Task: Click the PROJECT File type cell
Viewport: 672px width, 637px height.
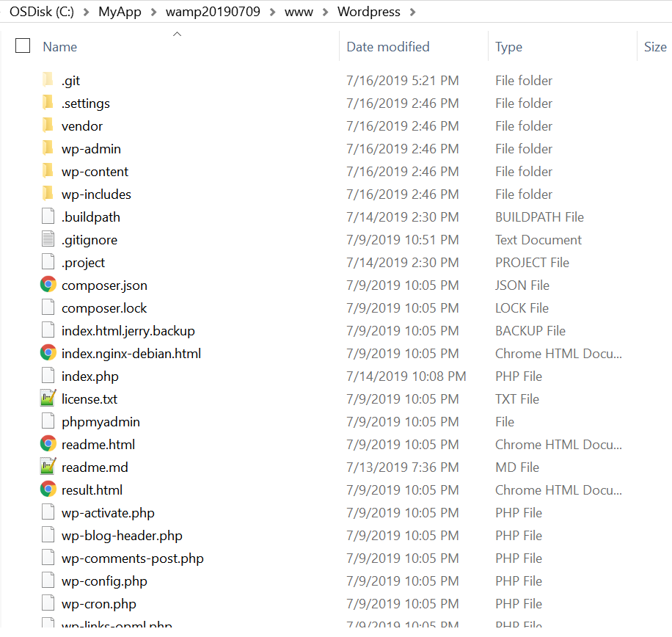Action: pyautogui.click(x=533, y=262)
